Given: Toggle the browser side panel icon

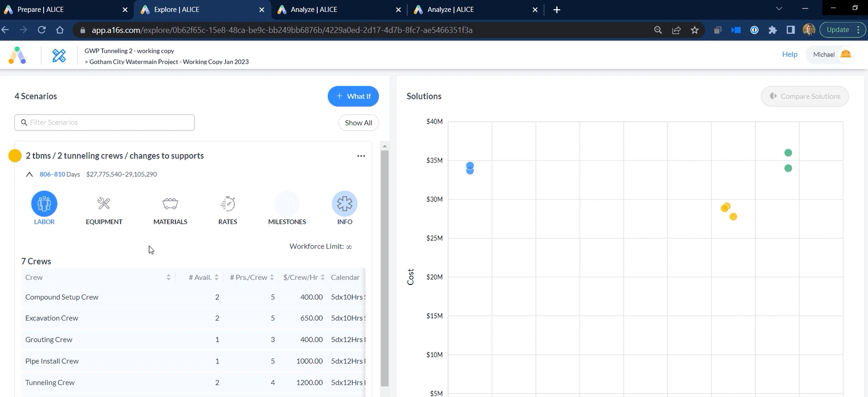Looking at the screenshot, I should [x=791, y=30].
